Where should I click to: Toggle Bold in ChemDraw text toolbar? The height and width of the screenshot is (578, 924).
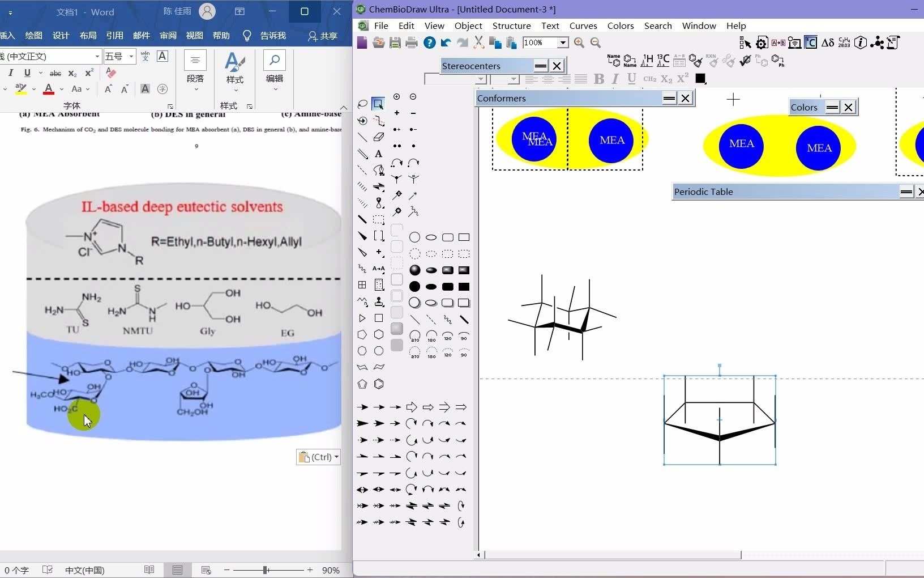pos(600,79)
